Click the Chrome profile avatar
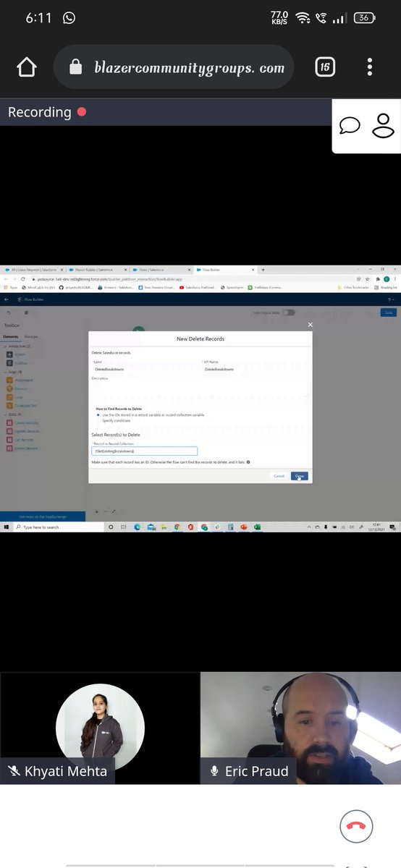This screenshot has width=401, height=868. coord(387,279)
